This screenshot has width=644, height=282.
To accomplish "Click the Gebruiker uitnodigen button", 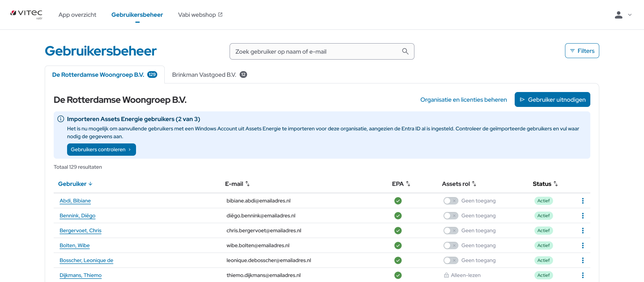I will click(552, 99).
